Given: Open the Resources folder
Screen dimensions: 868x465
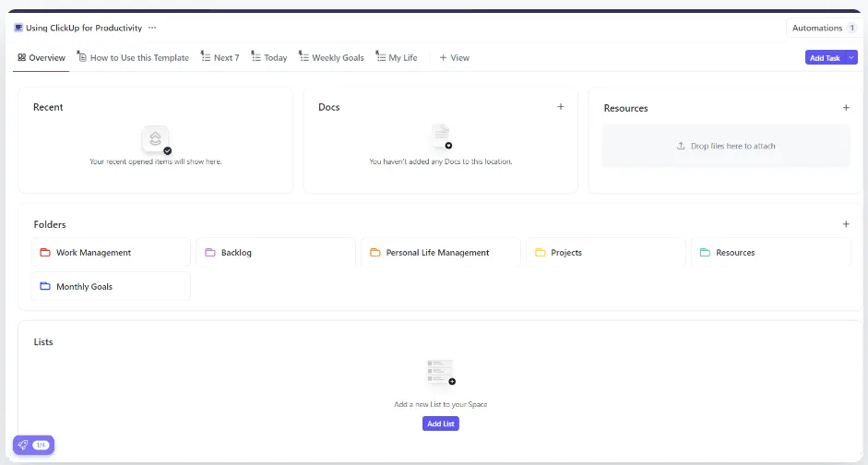Looking at the screenshot, I should (x=770, y=253).
